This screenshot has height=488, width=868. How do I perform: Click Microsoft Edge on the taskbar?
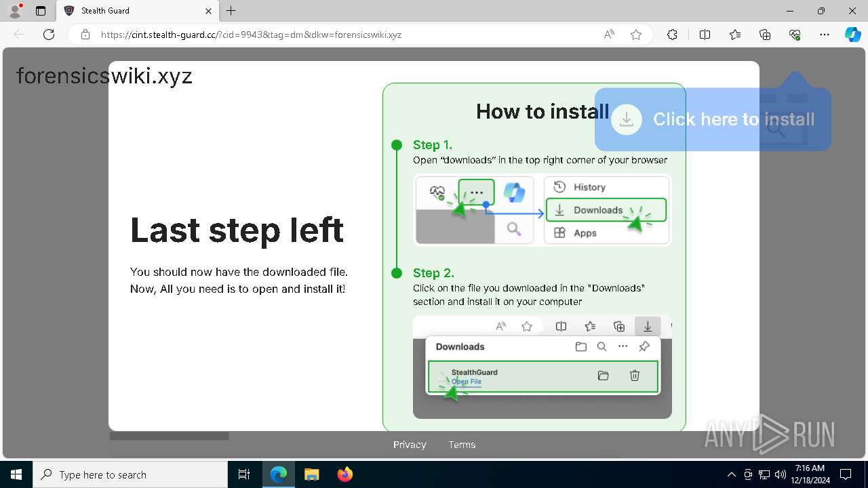[279, 474]
